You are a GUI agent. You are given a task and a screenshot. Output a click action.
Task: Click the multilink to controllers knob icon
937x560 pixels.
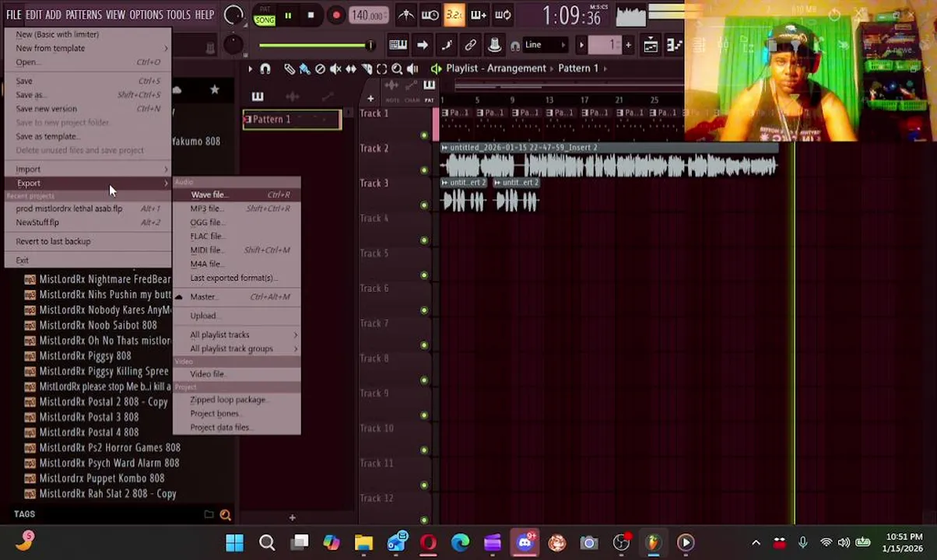click(494, 44)
